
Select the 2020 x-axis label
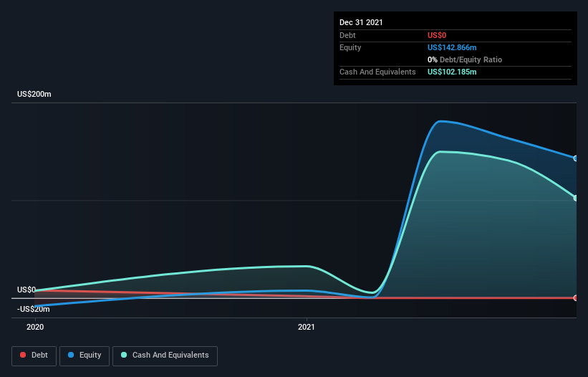(x=35, y=327)
